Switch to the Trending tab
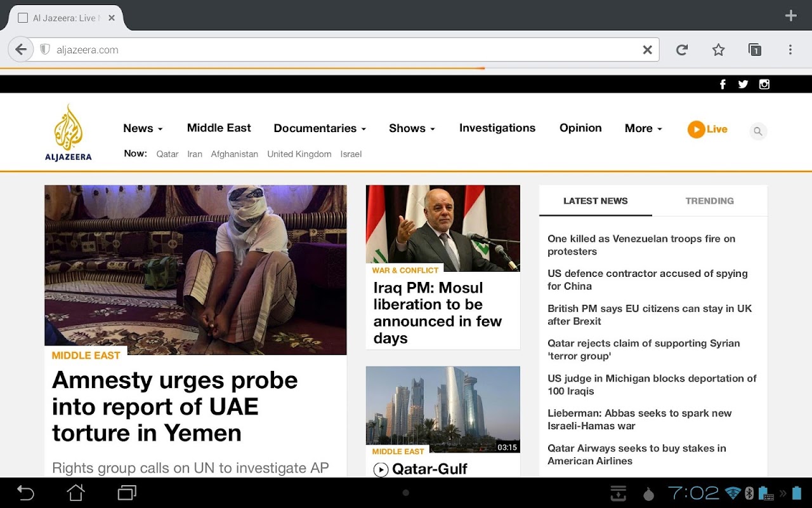 (x=709, y=201)
